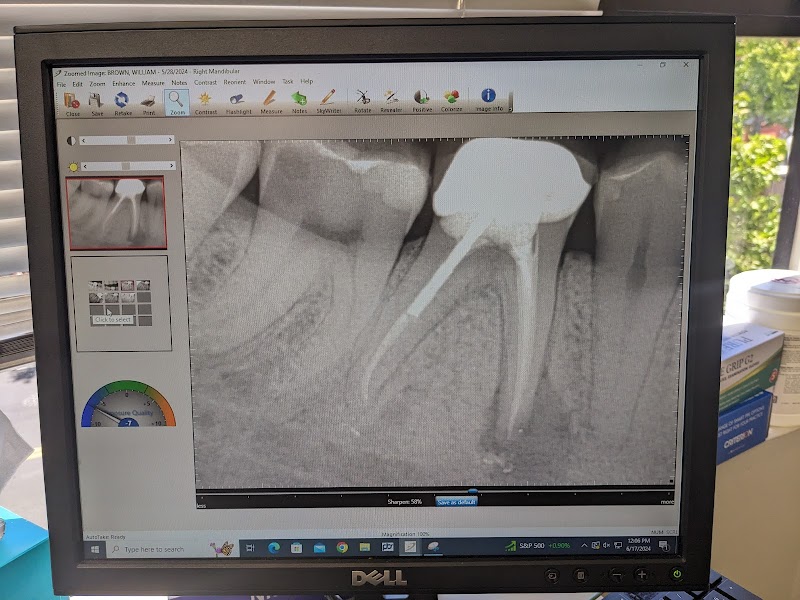Open the Zoom menu in the menu bar
Viewport: 800px width, 600px height.
[97, 84]
